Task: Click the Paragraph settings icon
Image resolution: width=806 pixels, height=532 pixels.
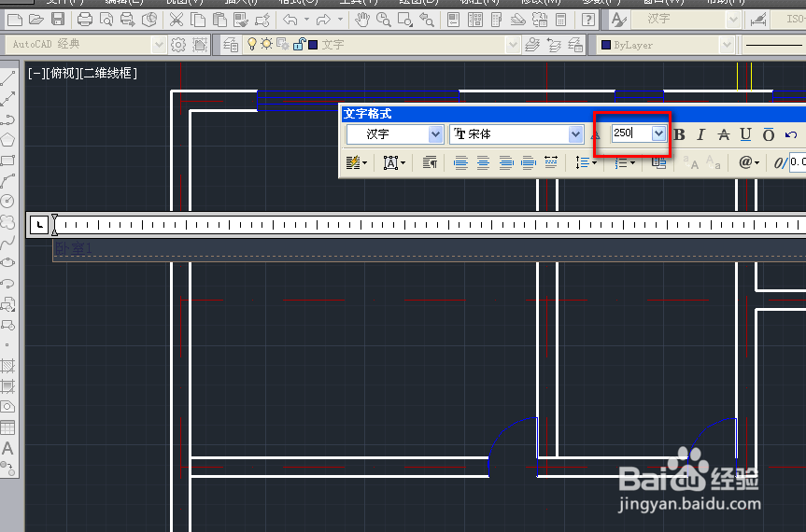Action: pyautogui.click(x=430, y=163)
